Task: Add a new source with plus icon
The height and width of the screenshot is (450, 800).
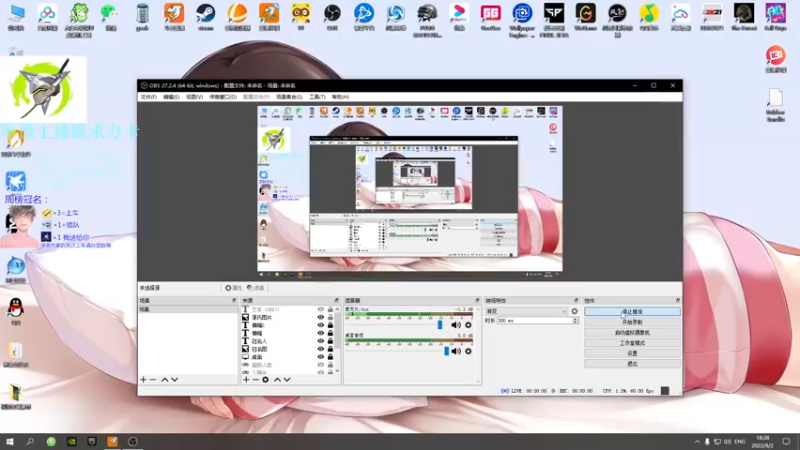Action: (246, 380)
